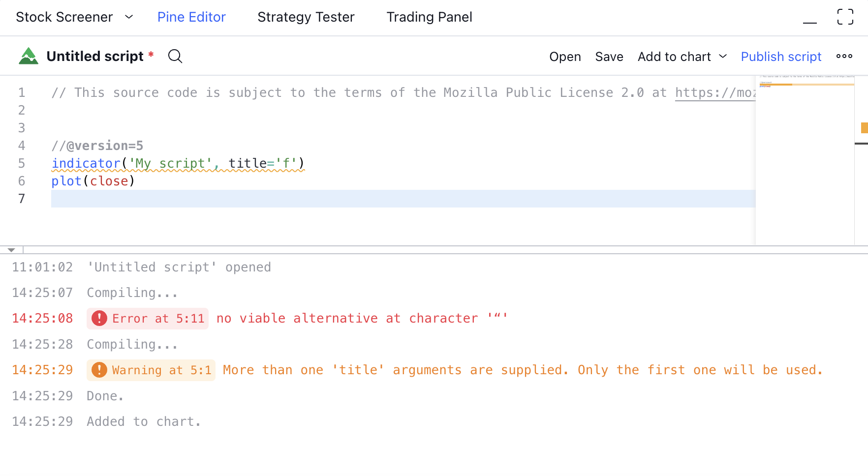Click the 'Added to chart.' log entry

tap(144, 422)
